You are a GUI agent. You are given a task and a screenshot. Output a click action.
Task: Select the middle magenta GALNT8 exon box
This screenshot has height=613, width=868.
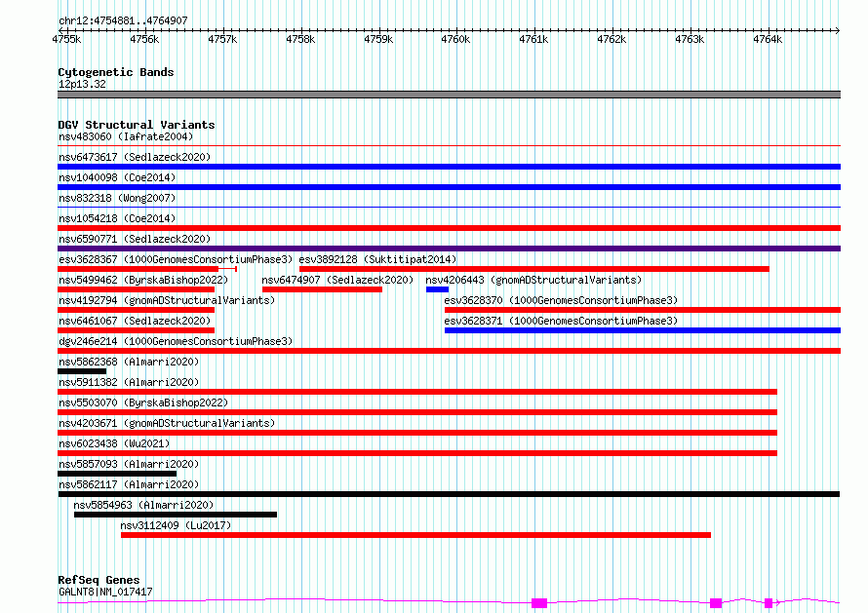click(716, 603)
